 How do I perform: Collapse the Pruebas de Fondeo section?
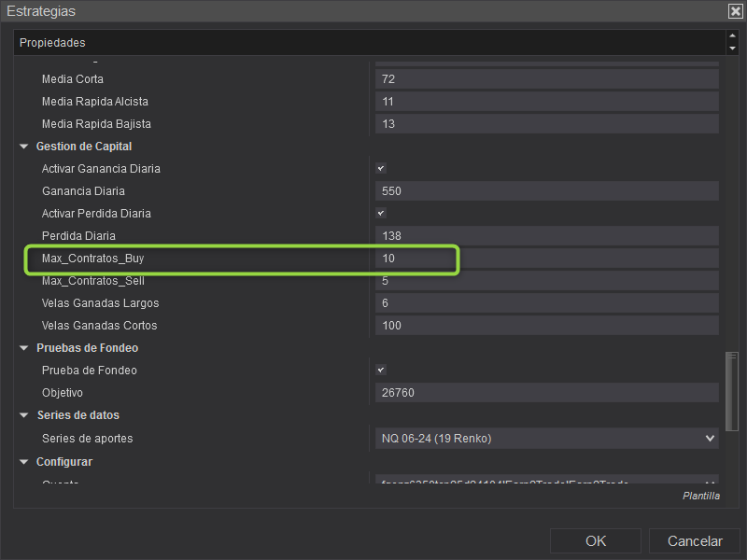pos(24,348)
